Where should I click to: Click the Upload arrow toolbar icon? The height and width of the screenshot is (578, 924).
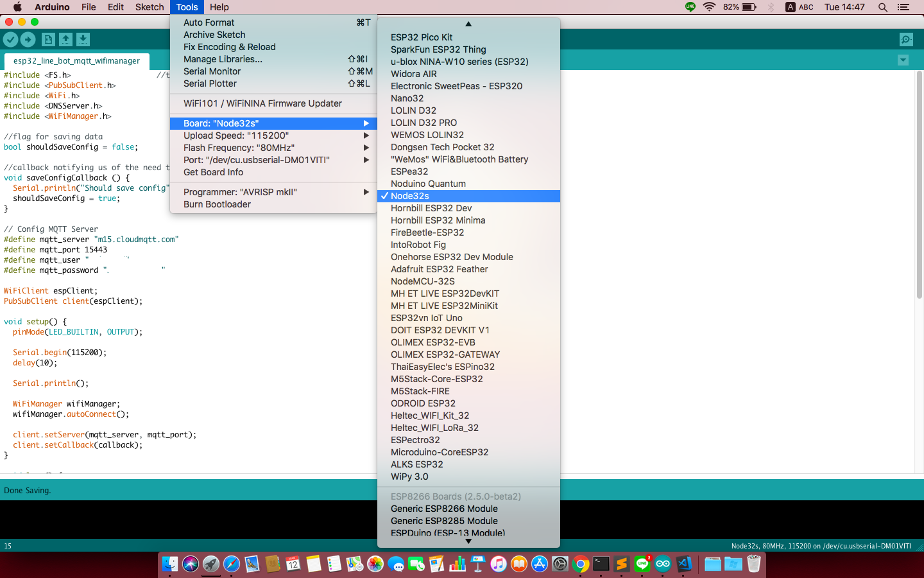point(28,40)
